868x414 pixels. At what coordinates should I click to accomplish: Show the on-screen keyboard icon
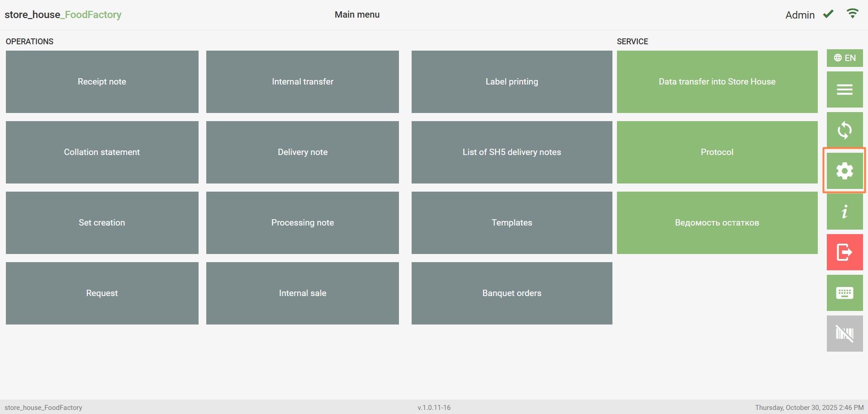[x=844, y=293]
